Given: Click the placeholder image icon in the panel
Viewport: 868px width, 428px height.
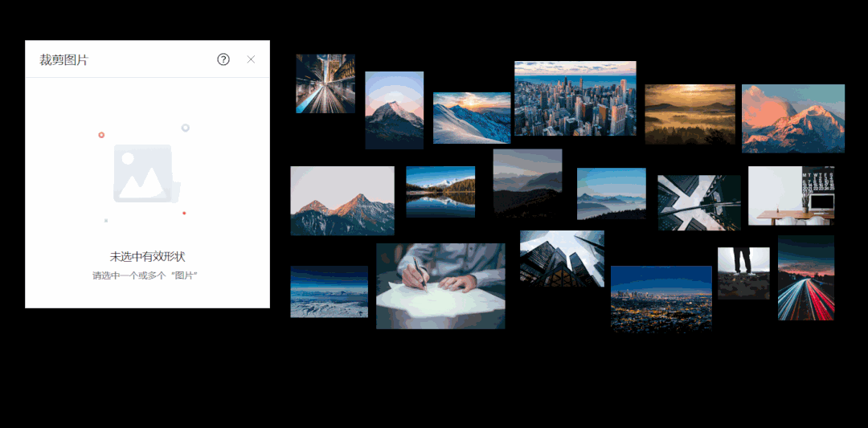Looking at the screenshot, I should pyautogui.click(x=146, y=173).
